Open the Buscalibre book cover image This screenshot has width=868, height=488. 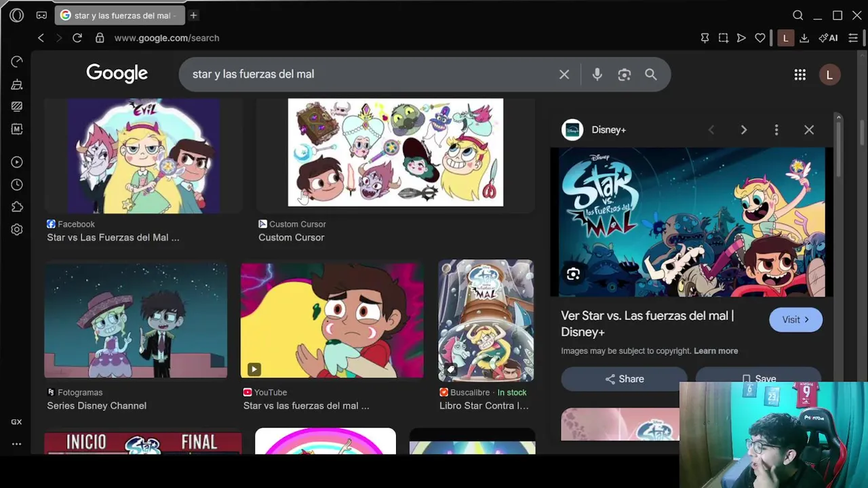pyautogui.click(x=486, y=320)
